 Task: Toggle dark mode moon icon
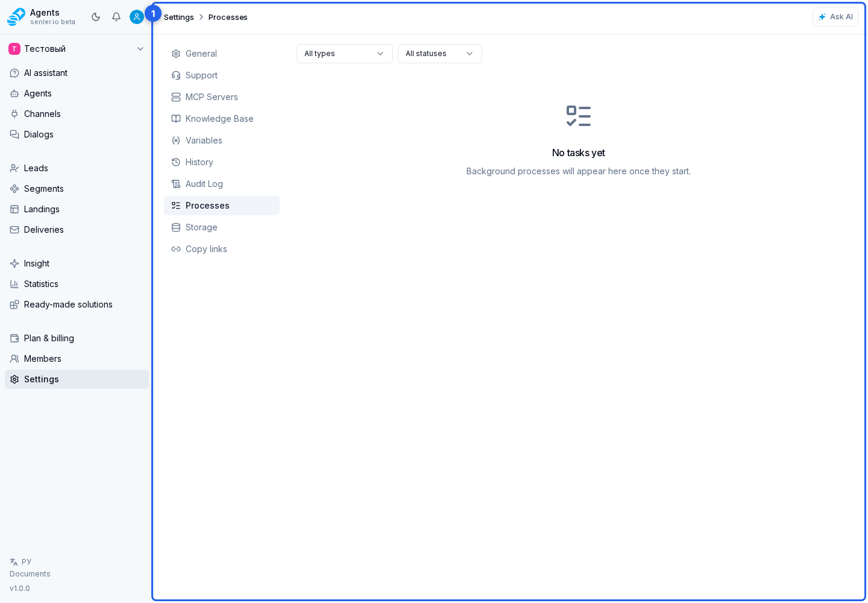pos(96,17)
